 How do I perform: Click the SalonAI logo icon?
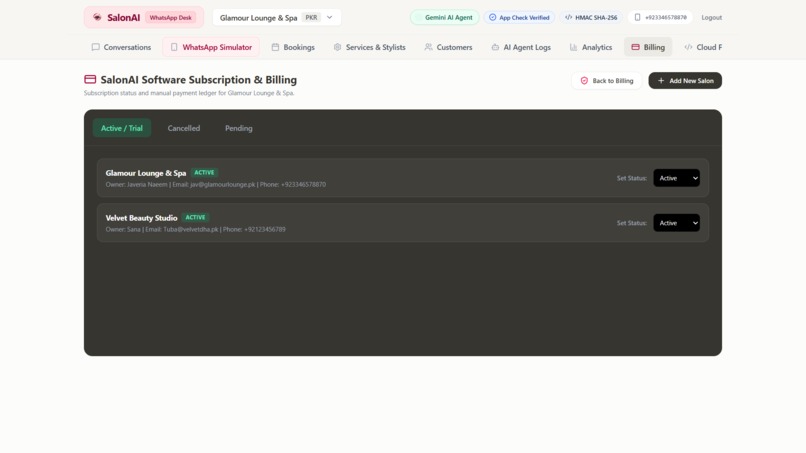(97, 17)
